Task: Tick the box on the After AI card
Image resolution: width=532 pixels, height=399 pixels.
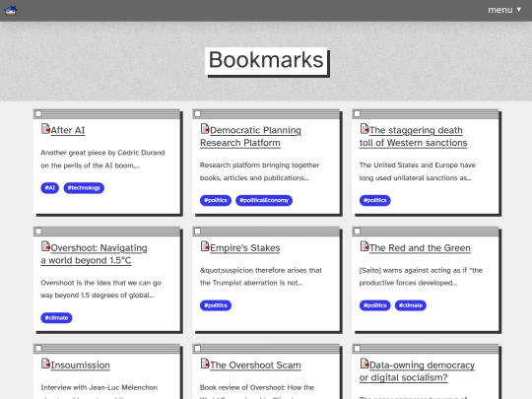Action: click(x=38, y=113)
